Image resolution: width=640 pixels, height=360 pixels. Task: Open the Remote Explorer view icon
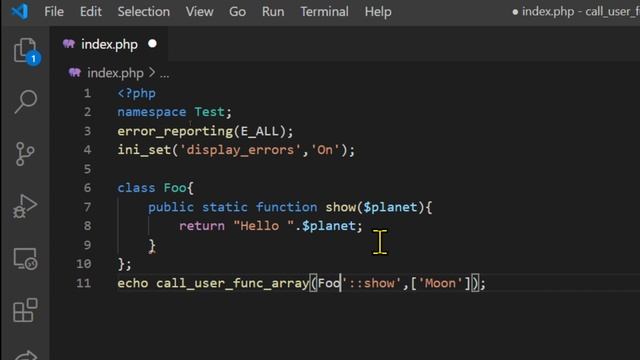[25, 259]
